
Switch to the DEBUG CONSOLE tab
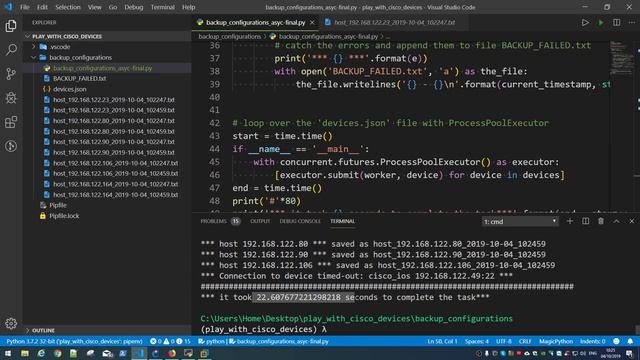pos(300,221)
